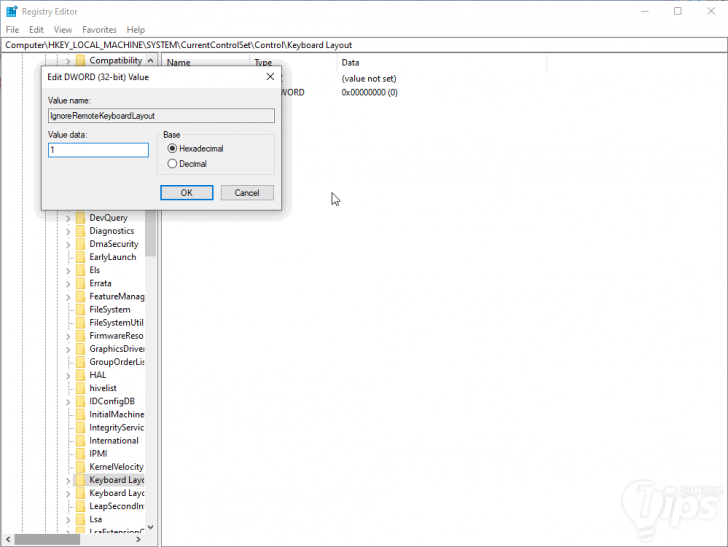Click the GroupOrderList folder icon

(x=80, y=362)
